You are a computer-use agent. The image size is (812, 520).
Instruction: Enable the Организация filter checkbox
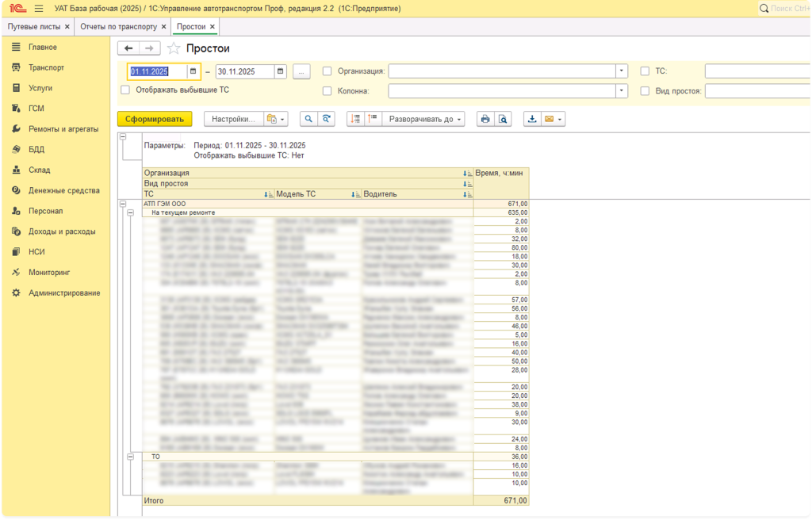pos(327,71)
